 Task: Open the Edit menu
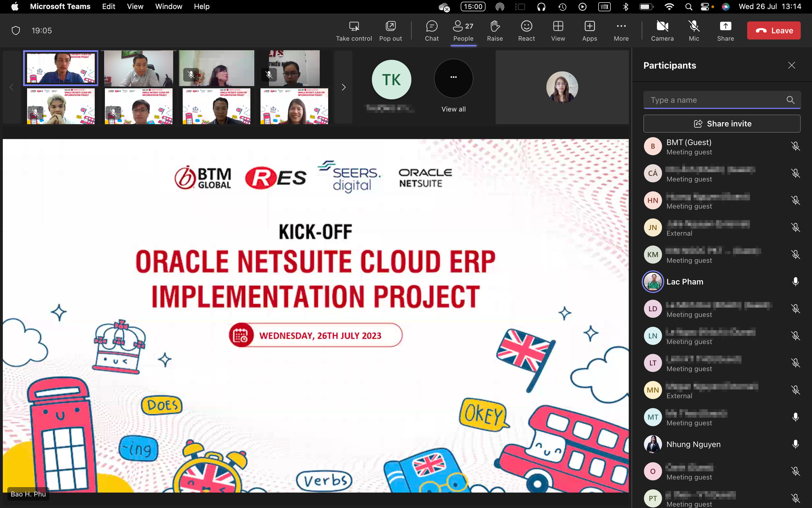point(108,6)
